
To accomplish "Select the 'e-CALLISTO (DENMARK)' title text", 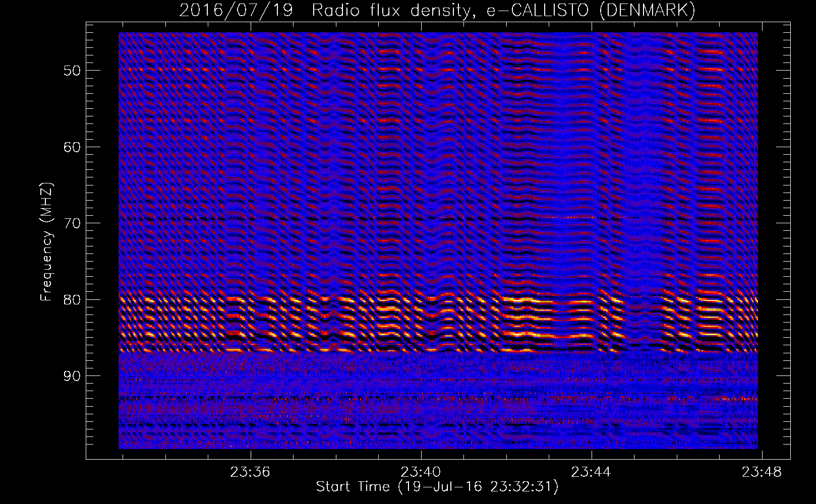I will pos(591,10).
